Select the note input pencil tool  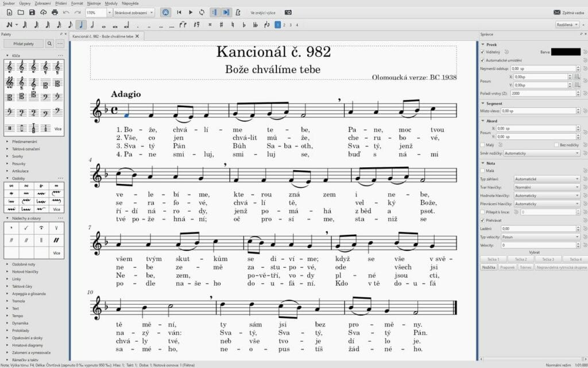[x=9, y=24]
